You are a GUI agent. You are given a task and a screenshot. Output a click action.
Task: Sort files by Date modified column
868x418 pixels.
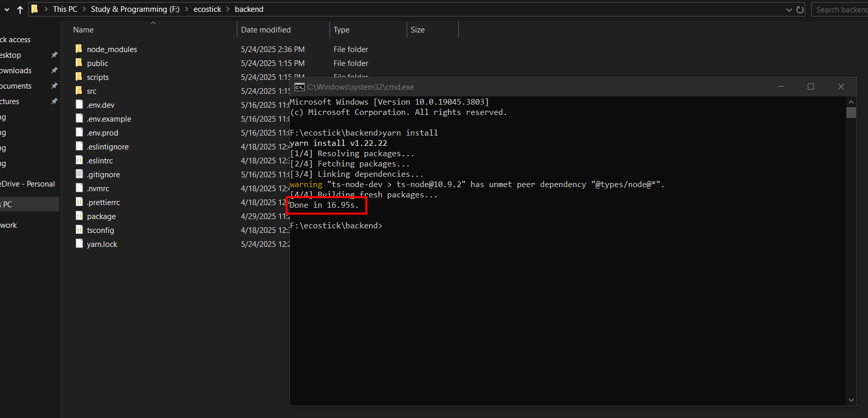pyautogui.click(x=266, y=30)
